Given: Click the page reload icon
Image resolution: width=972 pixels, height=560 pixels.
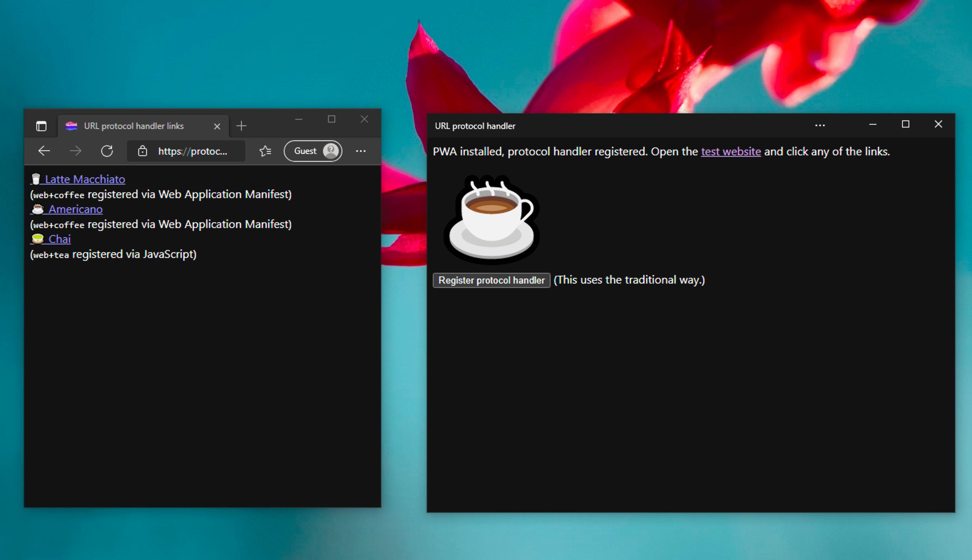Looking at the screenshot, I should coord(107,151).
